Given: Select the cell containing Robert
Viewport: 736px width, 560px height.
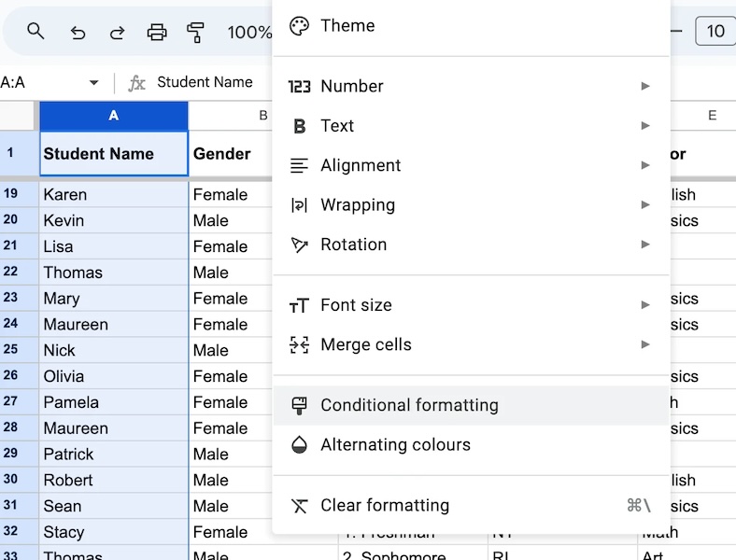Looking at the screenshot, I should coord(114,481).
